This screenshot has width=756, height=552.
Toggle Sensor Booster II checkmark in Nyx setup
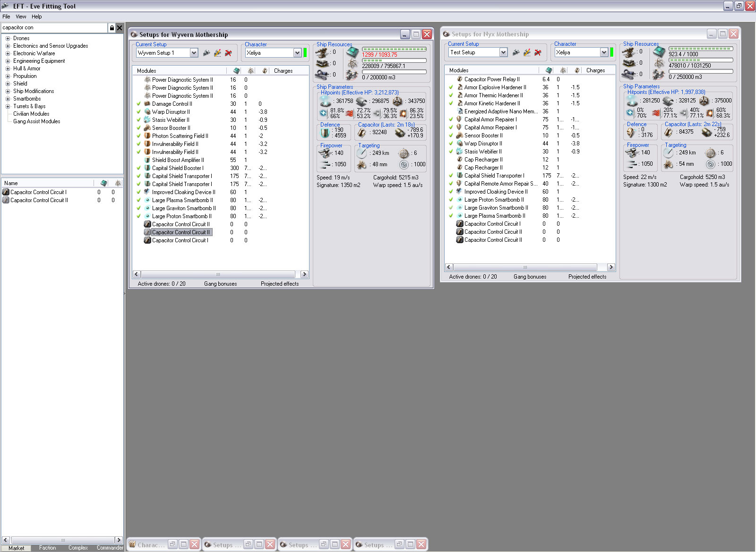[x=451, y=136]
